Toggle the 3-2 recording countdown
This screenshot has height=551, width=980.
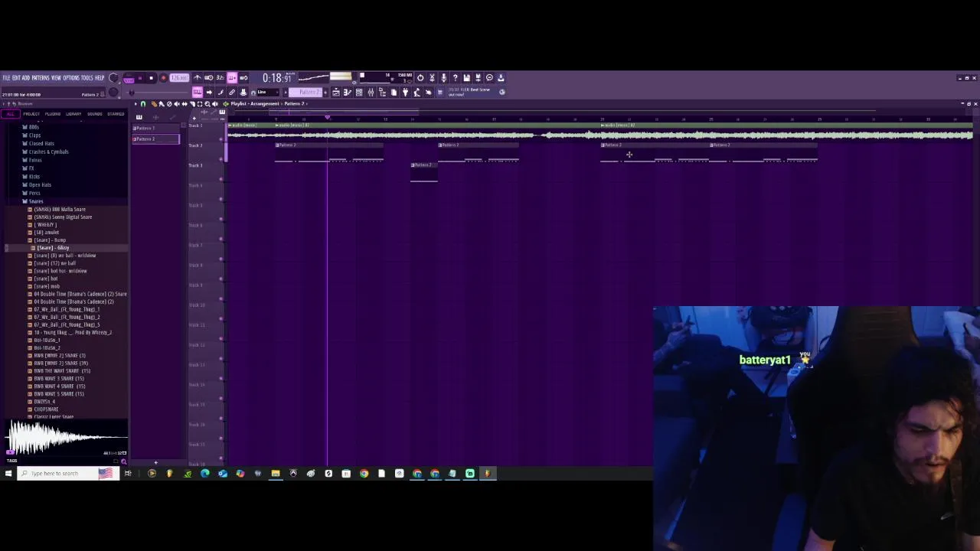[x=220, y=77]
